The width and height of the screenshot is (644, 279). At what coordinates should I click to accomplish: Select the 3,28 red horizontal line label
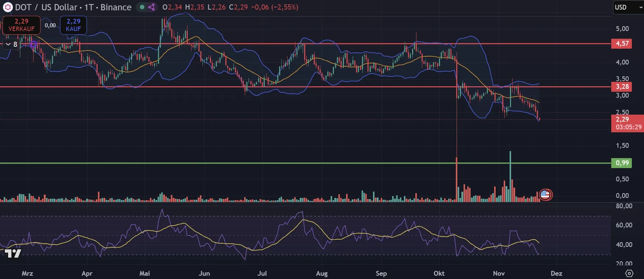point(622,87)
